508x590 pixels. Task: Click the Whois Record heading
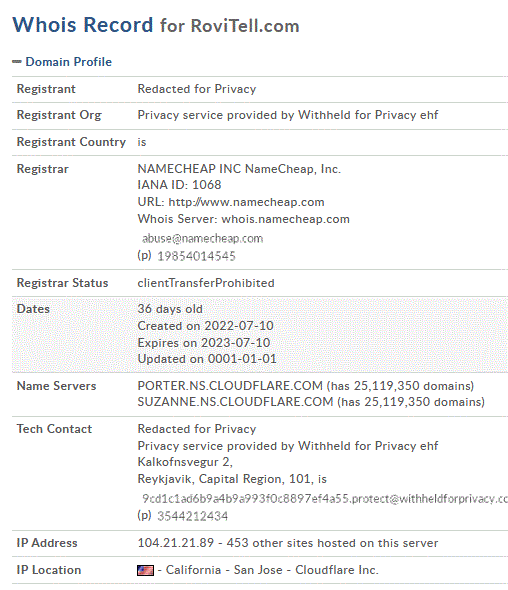(x=83, y=25)
